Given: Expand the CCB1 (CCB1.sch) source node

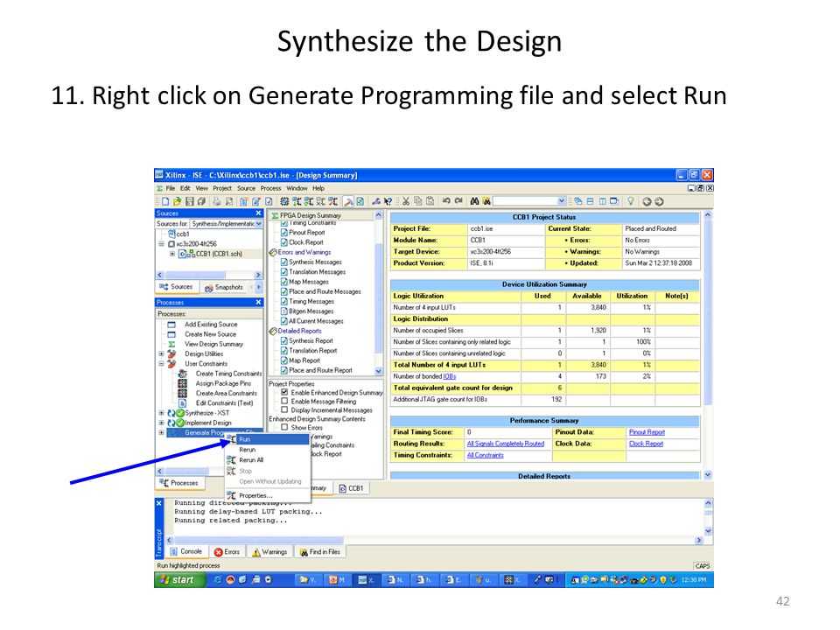Looking at the screenshot, I should point(172,254).
